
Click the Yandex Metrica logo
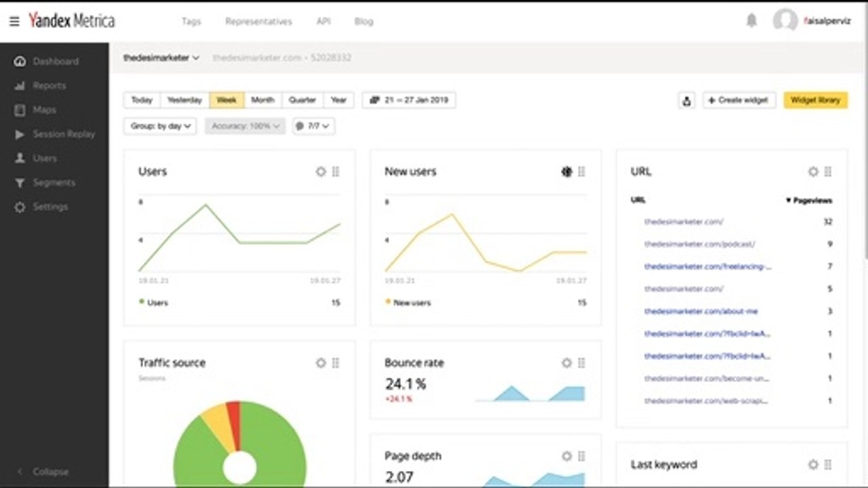pos(71,21)
